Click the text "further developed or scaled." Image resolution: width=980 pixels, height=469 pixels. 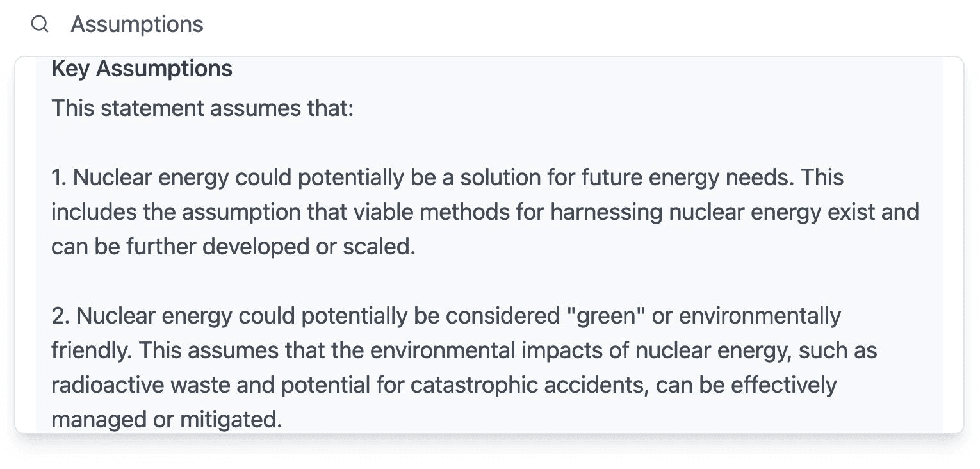(271, 247)
